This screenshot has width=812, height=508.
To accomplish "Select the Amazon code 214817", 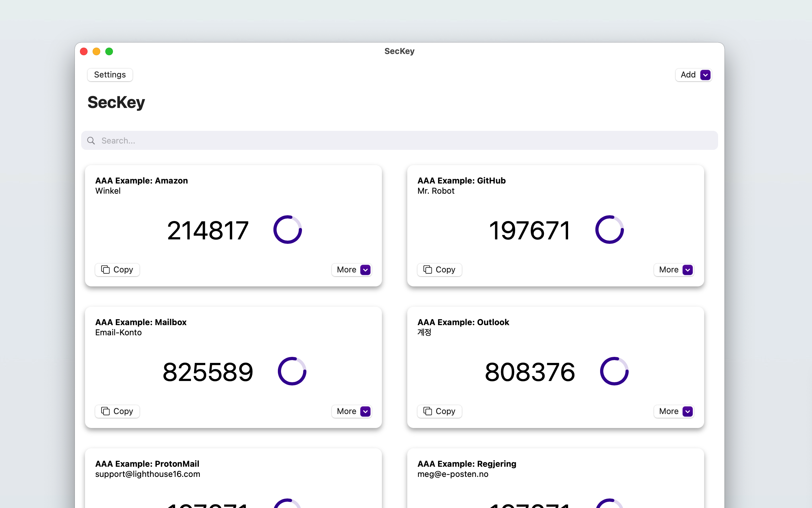I will click(208, 231).
